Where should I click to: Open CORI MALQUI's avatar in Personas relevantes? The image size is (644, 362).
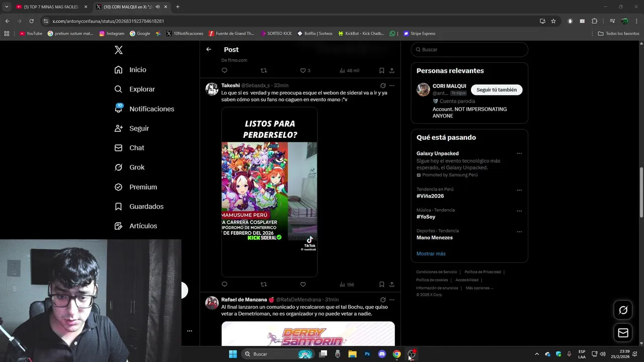tap(423, 89)
